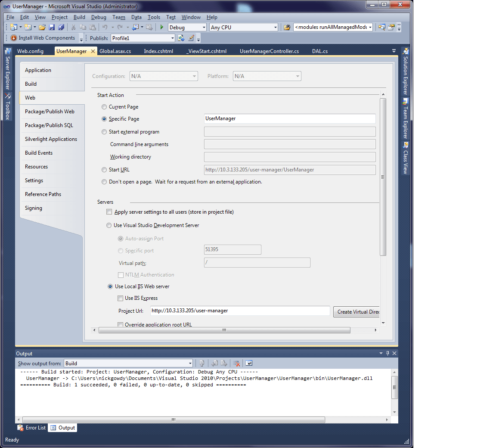Screen dimensions: 496x448
Task: Click the Paste clipboard icon
Action: pos(93,27)
